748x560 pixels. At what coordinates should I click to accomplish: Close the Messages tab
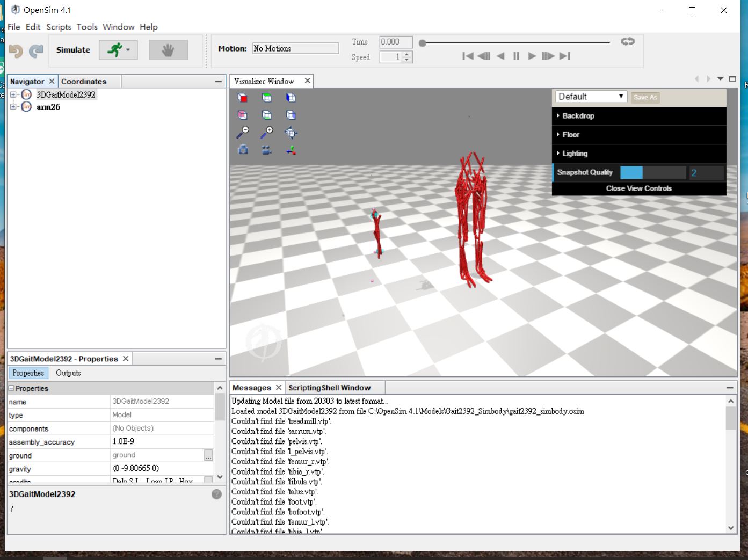tap(279, 387)
